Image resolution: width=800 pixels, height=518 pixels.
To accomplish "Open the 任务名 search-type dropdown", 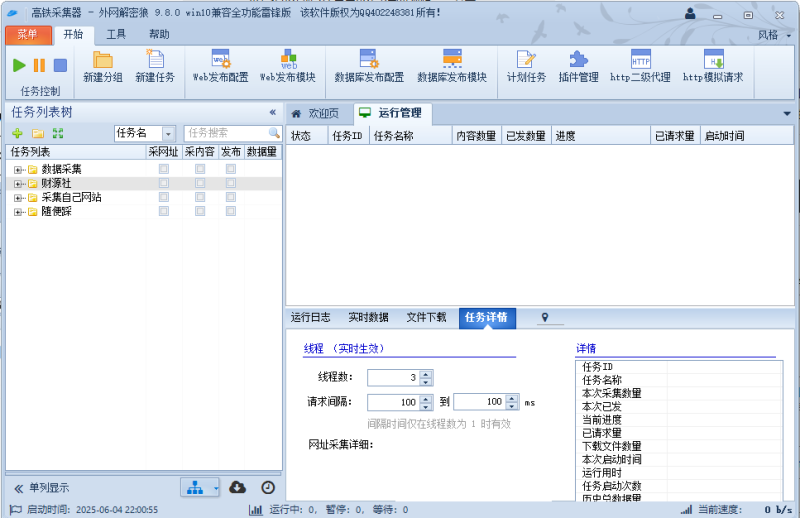I will pos(168,133).
